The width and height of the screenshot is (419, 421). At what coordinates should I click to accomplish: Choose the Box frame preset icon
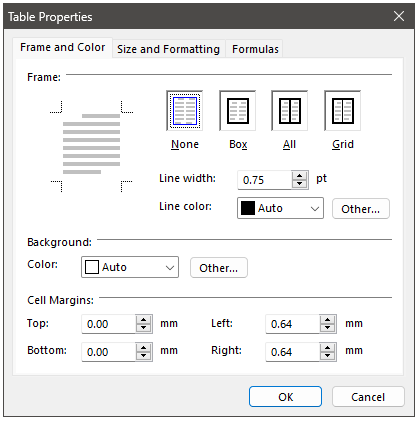[x=238, y=111]
